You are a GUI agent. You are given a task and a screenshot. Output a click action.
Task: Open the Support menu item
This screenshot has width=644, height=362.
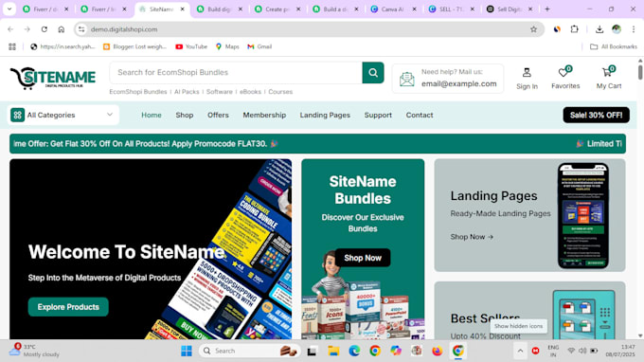(x=378, y=115)
